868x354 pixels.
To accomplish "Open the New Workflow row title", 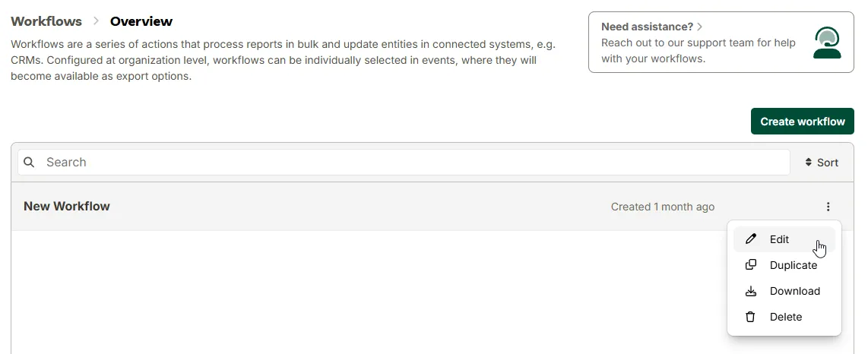I will [66, 207].
